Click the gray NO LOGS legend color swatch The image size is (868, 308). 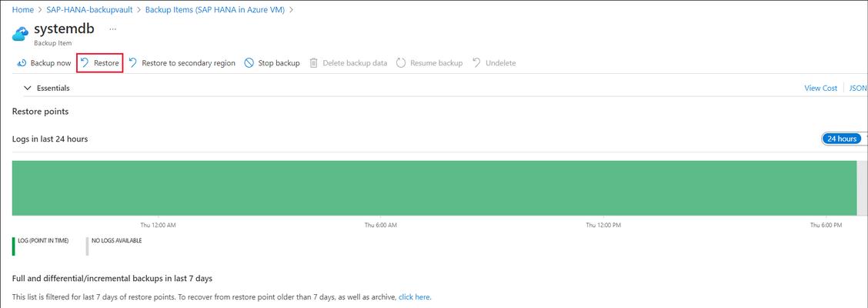[87, 246]
